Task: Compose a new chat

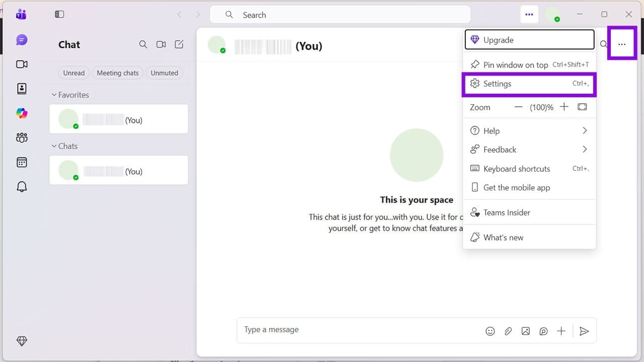Action: [x=179, y=44]
